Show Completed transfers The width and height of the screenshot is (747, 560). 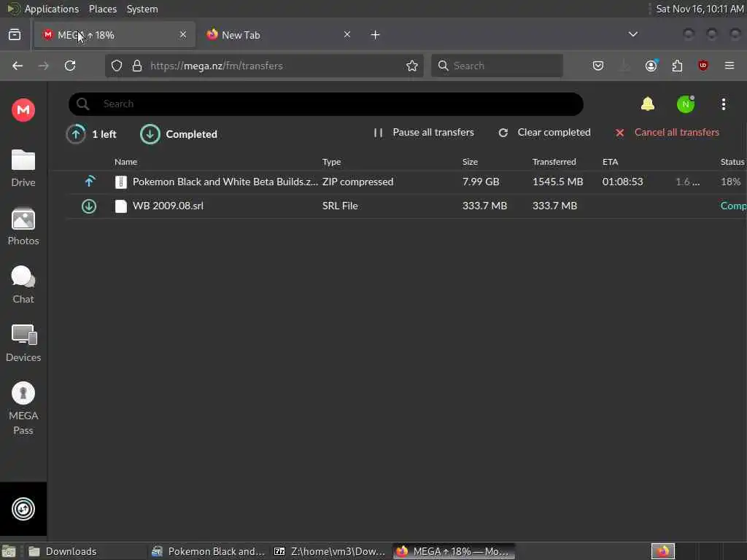(x=179, y=134)
